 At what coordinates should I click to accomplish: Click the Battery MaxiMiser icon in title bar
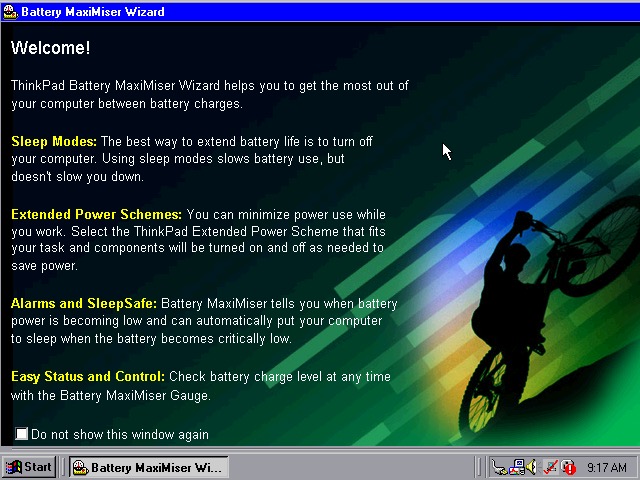9,12
